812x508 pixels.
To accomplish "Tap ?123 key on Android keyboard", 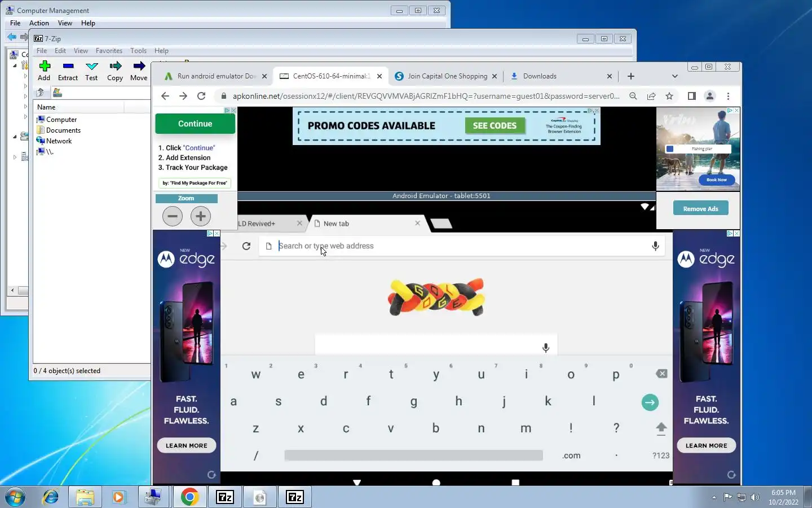I will (x=661, y=456).
